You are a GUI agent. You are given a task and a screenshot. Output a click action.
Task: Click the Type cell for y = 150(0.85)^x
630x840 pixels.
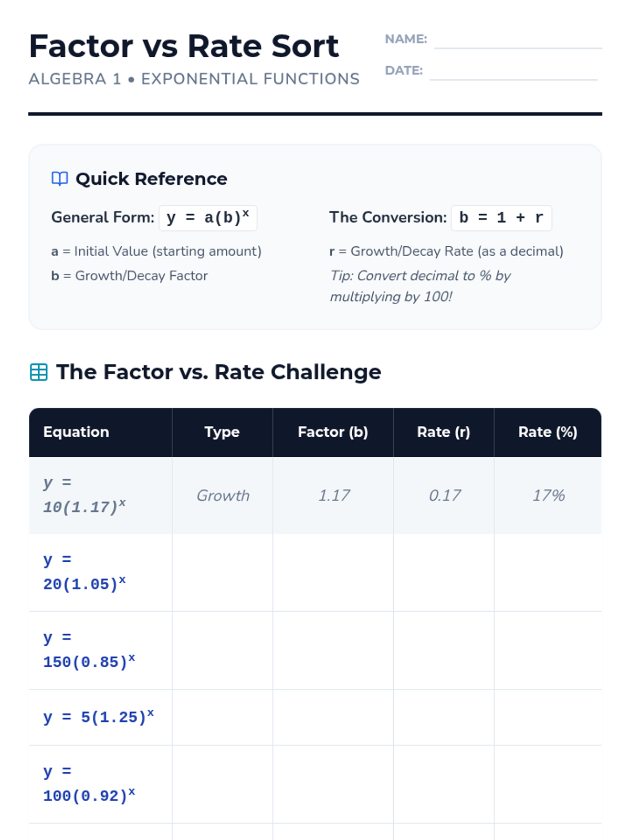[x=222, y=650]
